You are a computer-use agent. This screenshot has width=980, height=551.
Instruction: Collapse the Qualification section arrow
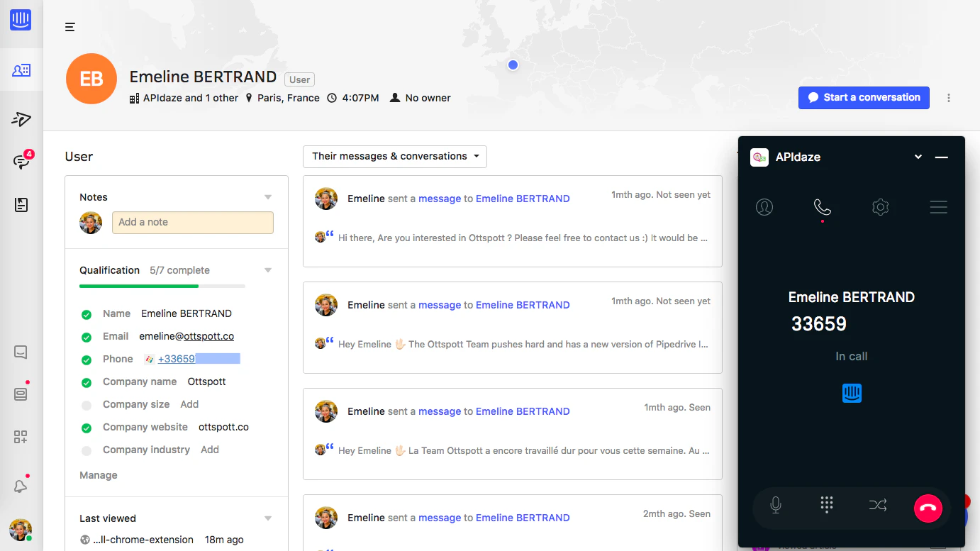click(x=268, y=270)
